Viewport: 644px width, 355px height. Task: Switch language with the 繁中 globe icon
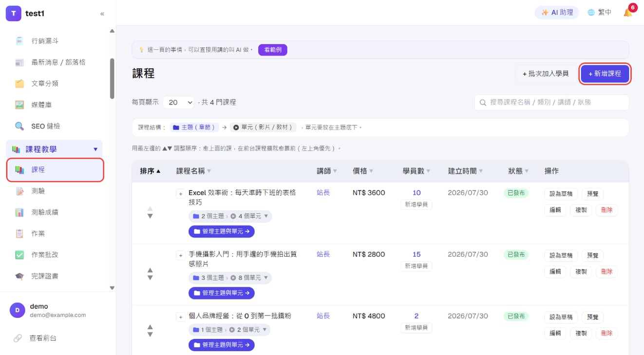point(600,13)
